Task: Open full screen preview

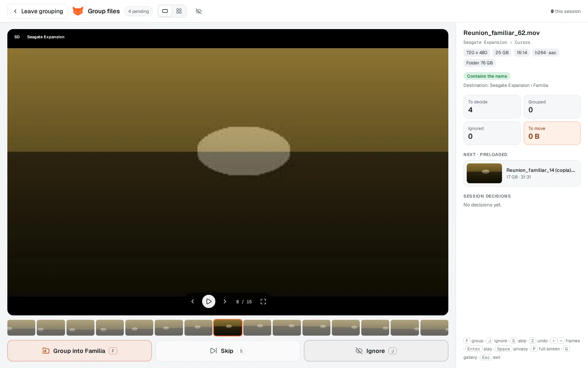Action: pyautogui.click(x=263, y=301)
